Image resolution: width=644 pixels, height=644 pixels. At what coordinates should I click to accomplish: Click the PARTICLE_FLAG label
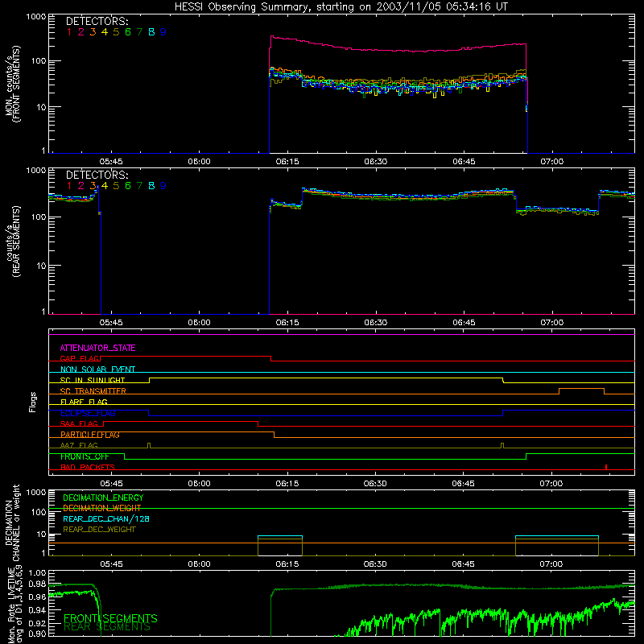pyautogui.click(x=90, y=435)
